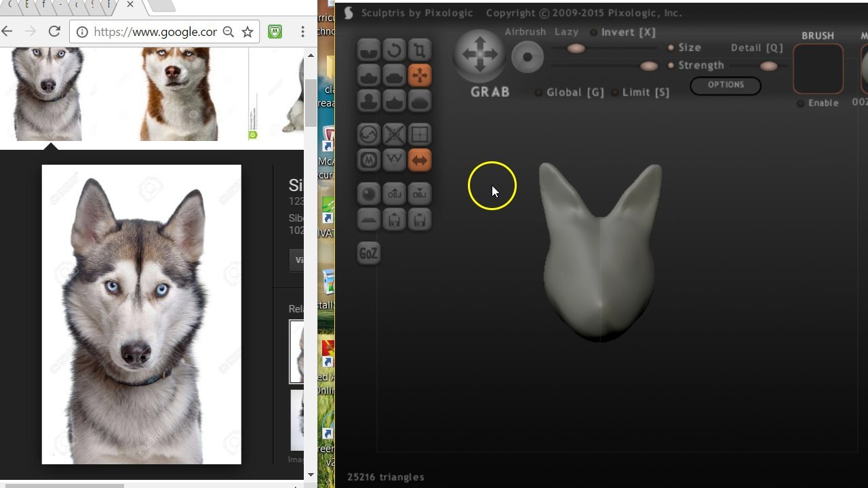Enable the Global [G] option
The image size is (868, 488).
[x=538, y=92]
